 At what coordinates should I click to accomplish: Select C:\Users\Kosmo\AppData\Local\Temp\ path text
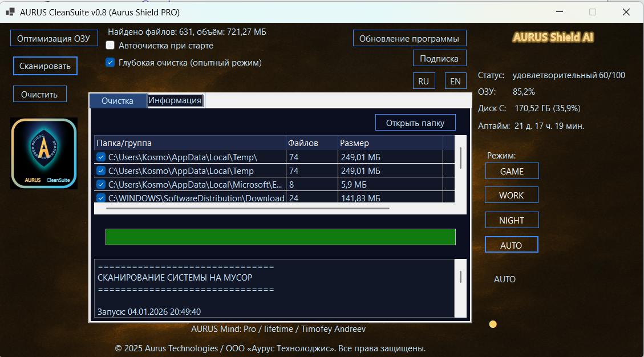[183, 157]
